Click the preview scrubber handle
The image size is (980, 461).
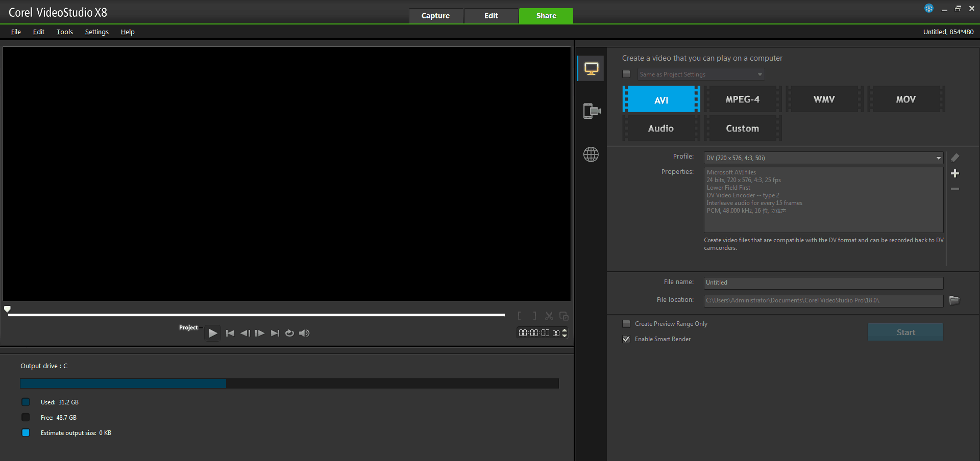click(x=7, y=309)
